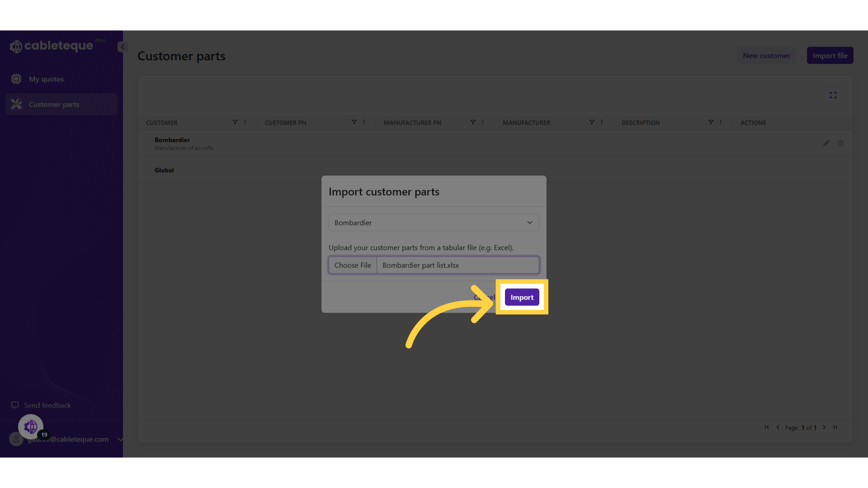Click the Import button to upload parts
The width and height of the screenshot is (868, 488).
coord(522,297)
